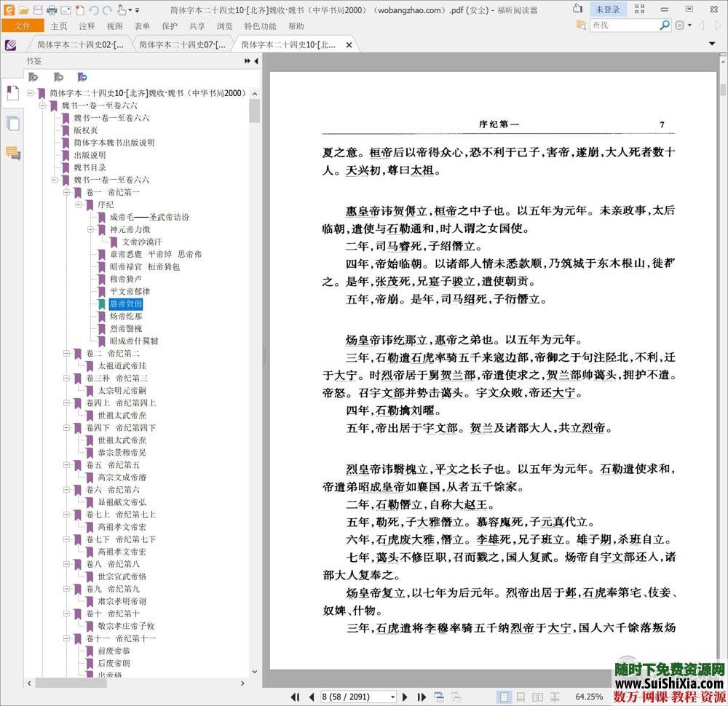Switch to the 视图 ribbon tab
This screenshot has height=706, width=728.
[x=115, y=25]
